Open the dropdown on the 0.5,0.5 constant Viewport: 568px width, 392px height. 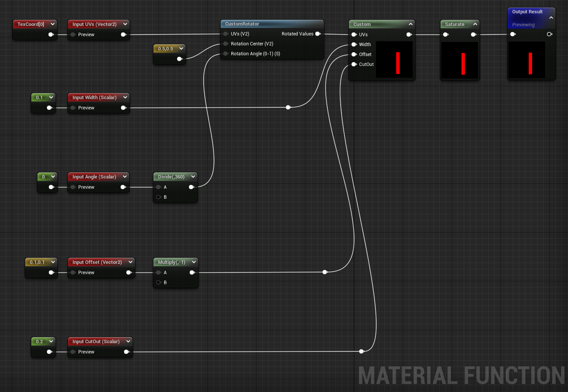click(181, 48)
